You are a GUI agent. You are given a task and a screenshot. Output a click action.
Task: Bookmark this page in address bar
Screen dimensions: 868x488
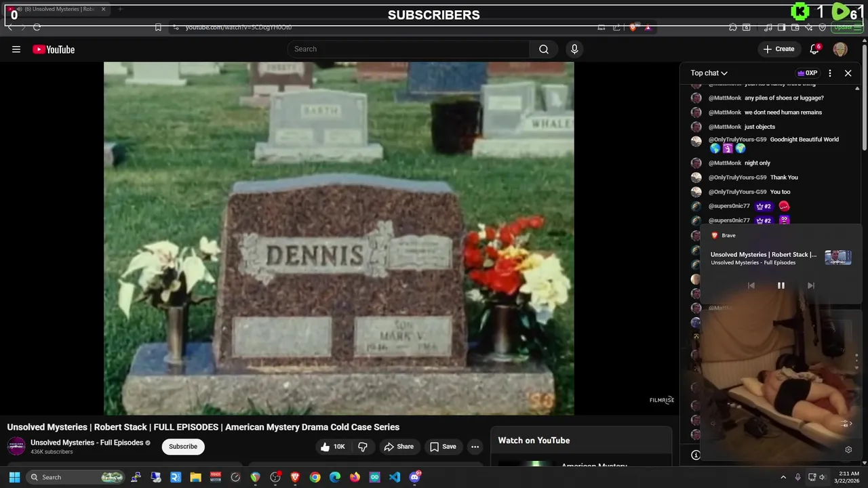158,27
